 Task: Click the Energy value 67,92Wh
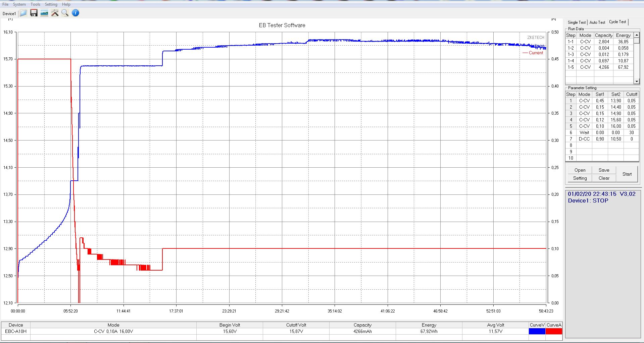[429, 331]
